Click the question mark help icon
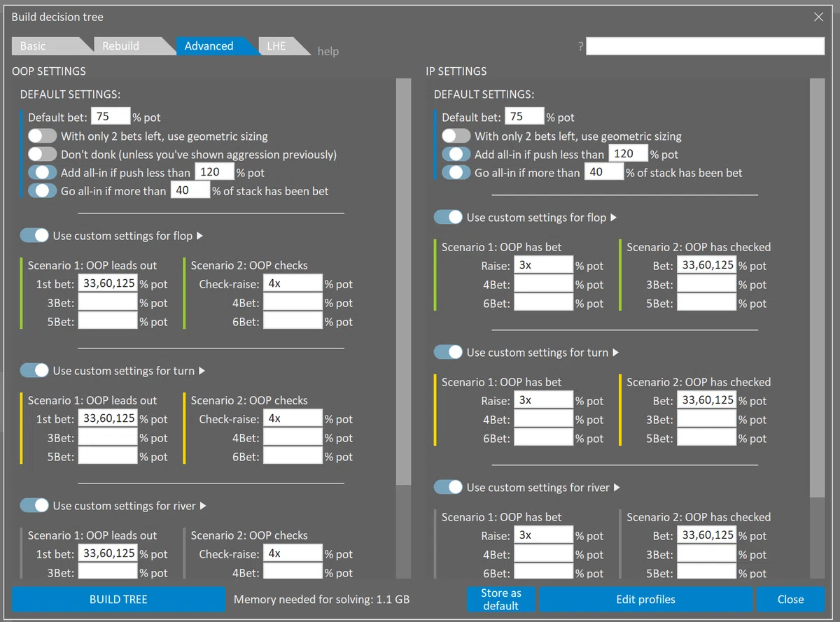The height and width of the screenshot is (622, 840). click(580, 46)
